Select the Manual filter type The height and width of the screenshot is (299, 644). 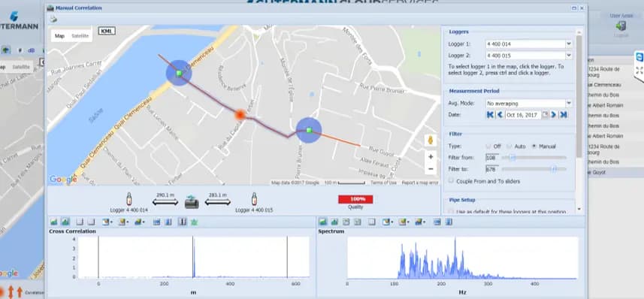tap(534, 146)
